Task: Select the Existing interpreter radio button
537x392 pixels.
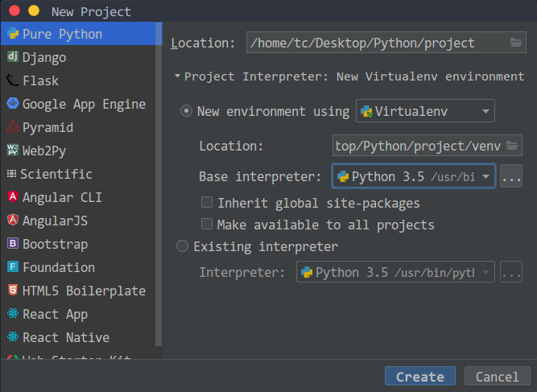Action: click(x=183, y=246)
